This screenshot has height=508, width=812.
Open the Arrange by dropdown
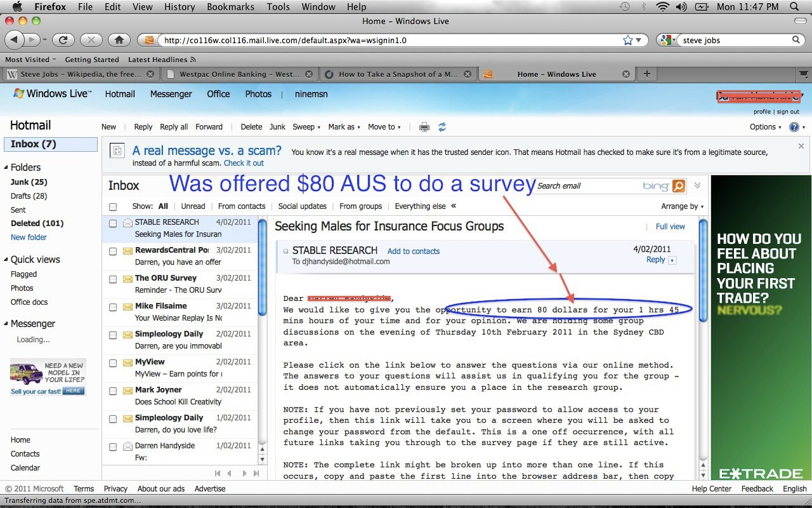(682, 206)
